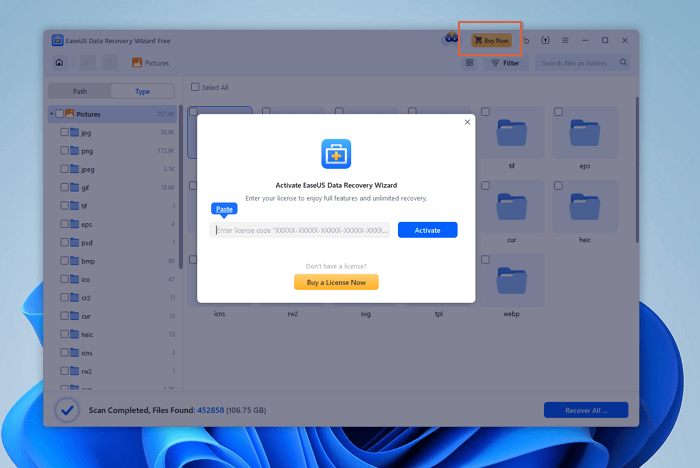This screenshot has width=700, height=468.
Task: Click the left tree panel scrollbar
Action: (180, 188)
